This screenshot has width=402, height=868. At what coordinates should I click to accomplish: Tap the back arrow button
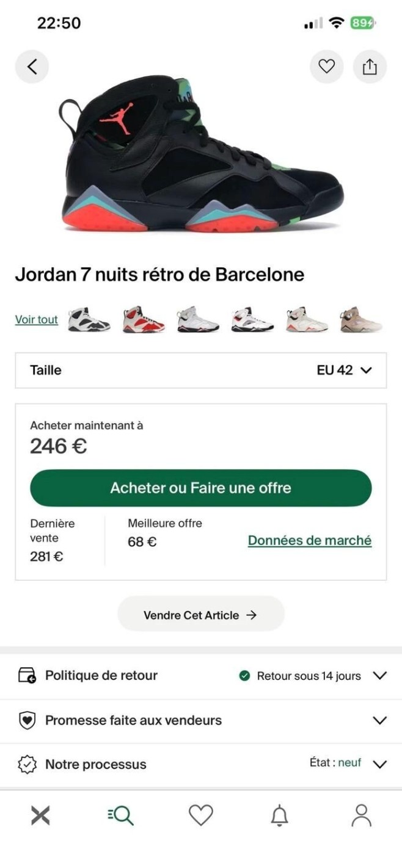tap(32, 67)
